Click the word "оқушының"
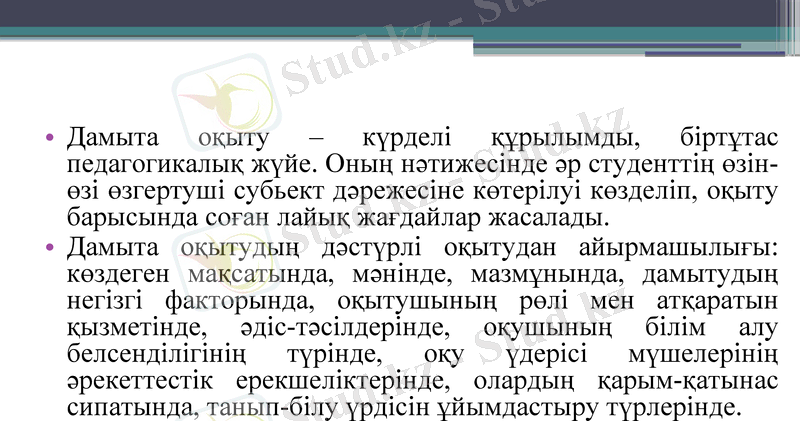The image size is (800, 421). point(547,329)
